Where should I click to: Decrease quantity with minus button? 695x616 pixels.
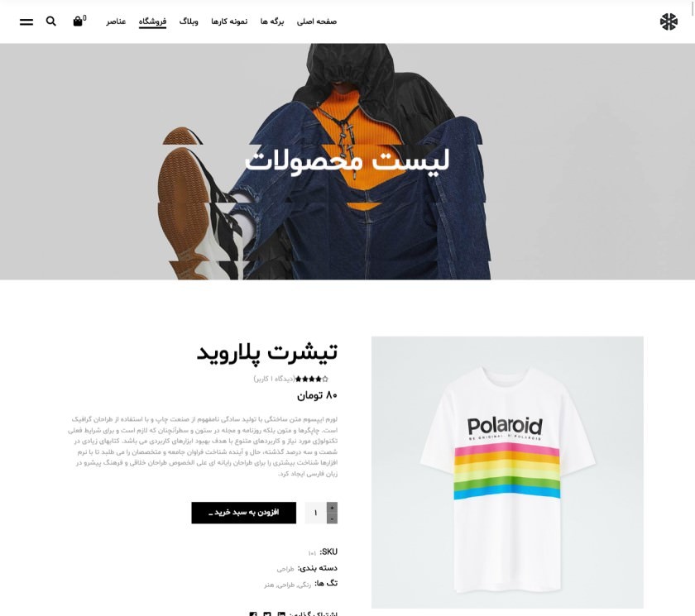coord(332,518)
